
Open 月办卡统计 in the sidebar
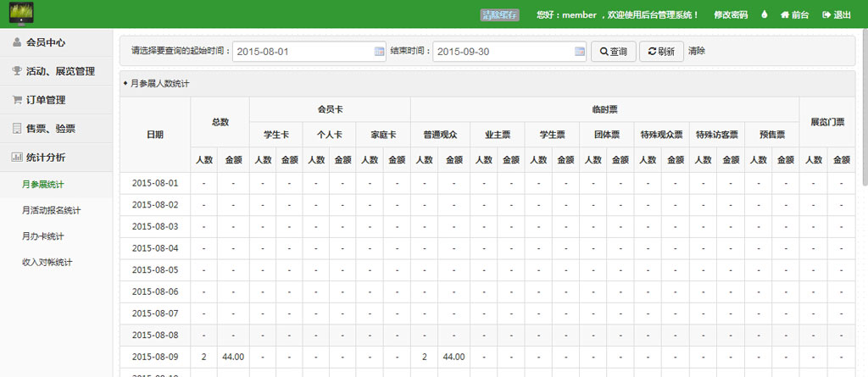43,236
